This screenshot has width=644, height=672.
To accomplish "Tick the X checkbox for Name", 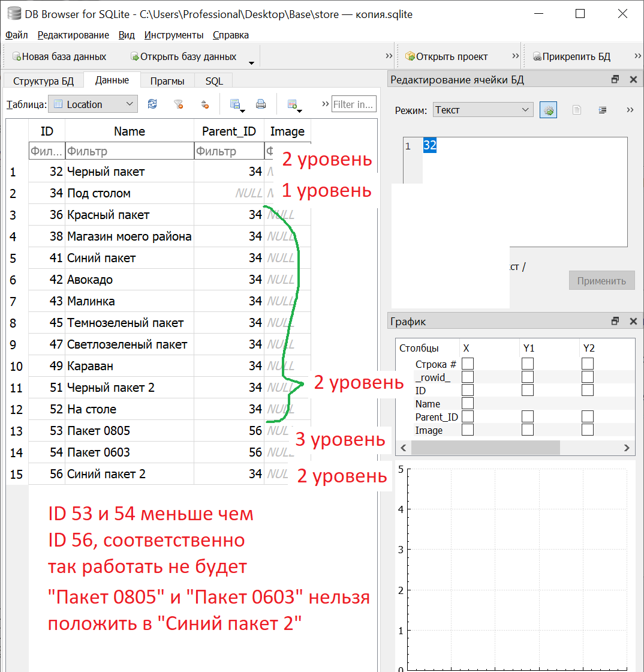I will [468, 404].
